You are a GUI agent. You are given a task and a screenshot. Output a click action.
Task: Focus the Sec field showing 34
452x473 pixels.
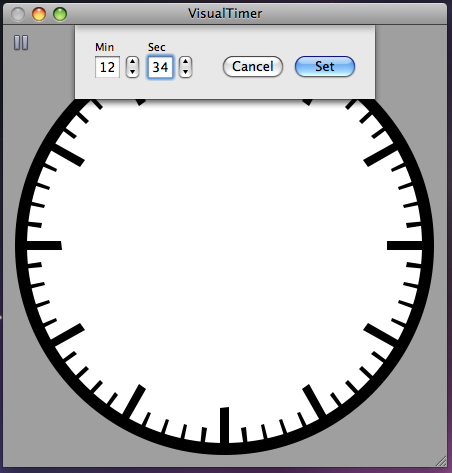click(x=160, y=67)
